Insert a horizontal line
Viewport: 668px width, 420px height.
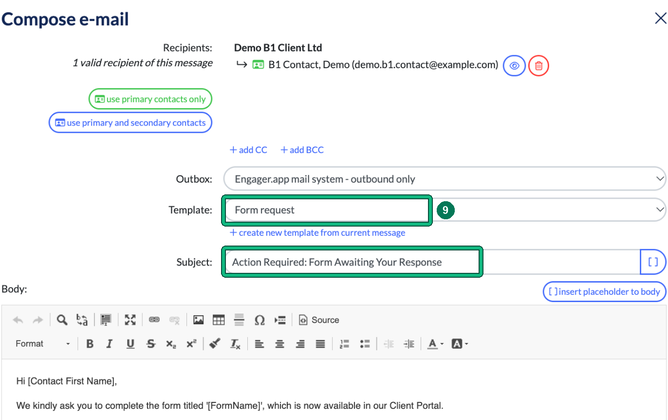point(239,320)
